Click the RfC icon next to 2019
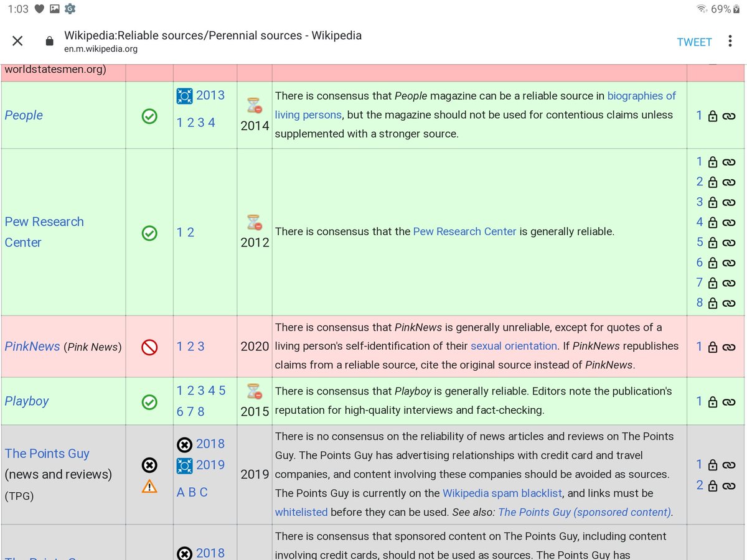This screenshot has height=560, width=747. [x=184, y=465]
